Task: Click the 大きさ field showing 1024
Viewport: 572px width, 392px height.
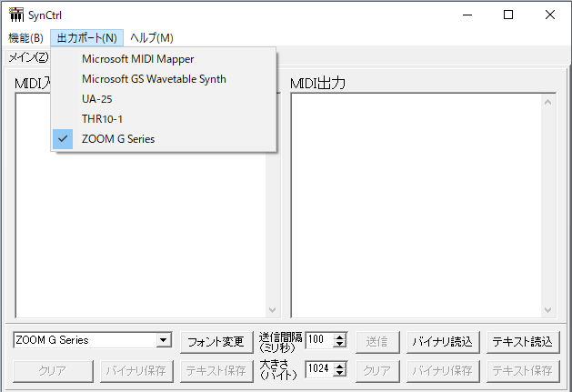Action: click(319, 369)
